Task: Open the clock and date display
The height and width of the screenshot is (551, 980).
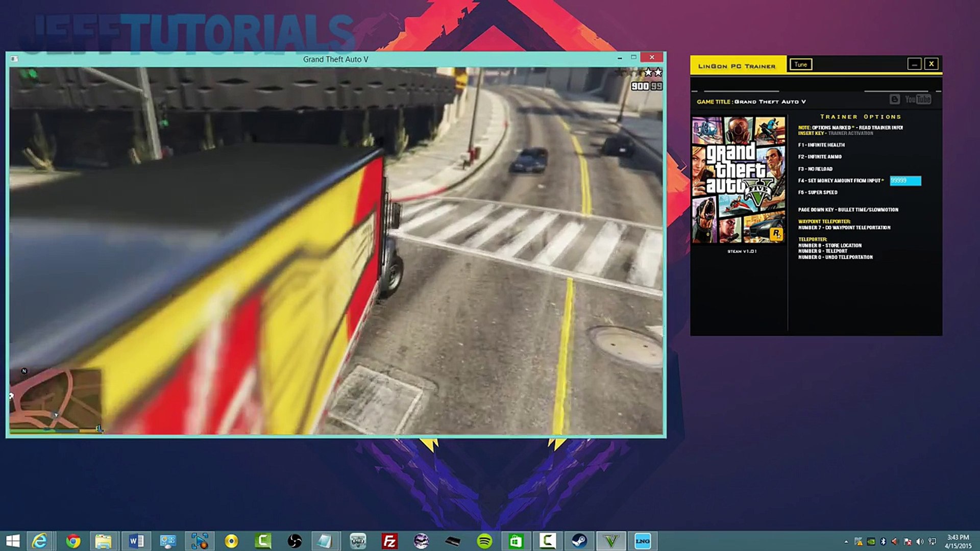Action: tap(958, 541)
